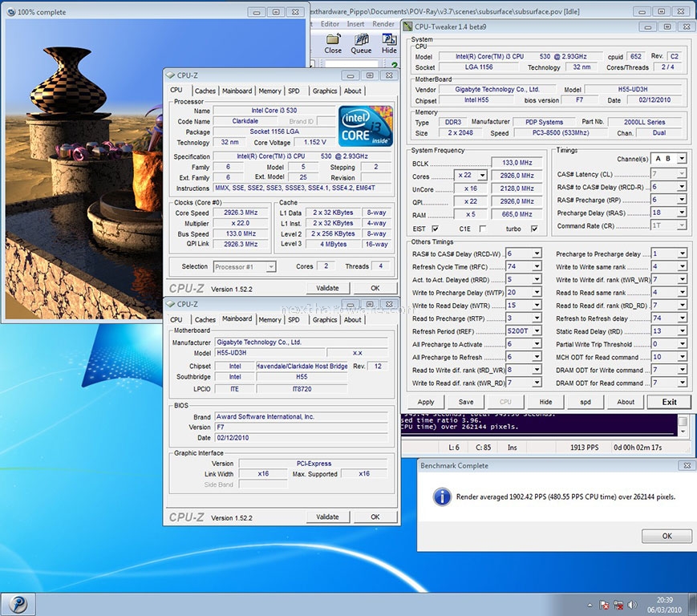Click the H55-UD3H model field in lower CPU-Z
This screenshot has height=616, width=697.
tap(269, 353)
